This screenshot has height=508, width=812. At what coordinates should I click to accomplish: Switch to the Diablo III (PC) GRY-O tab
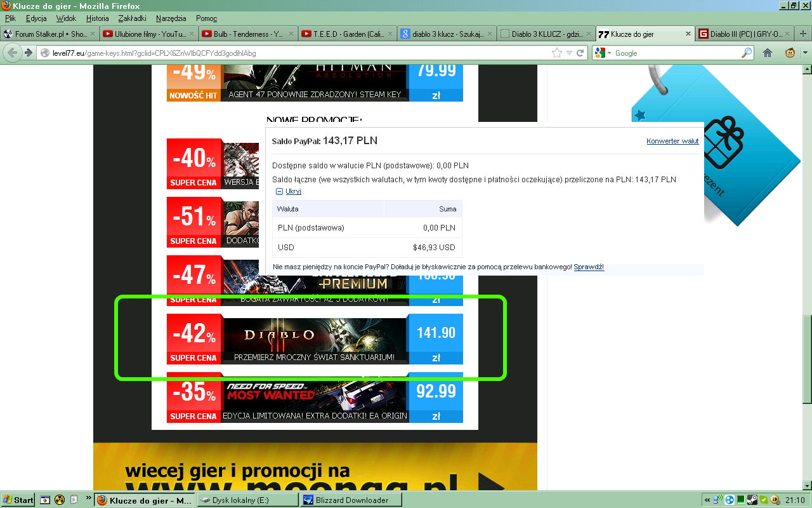pos(745,34)
